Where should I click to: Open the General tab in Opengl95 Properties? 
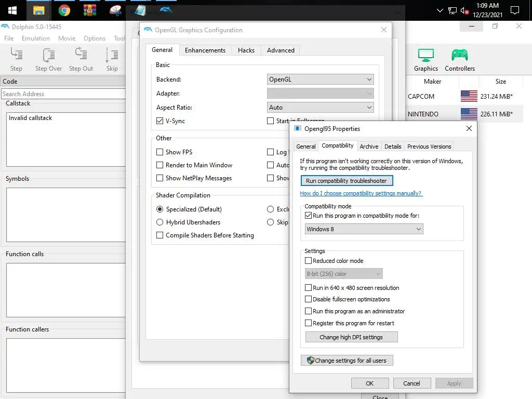(305, 146)
